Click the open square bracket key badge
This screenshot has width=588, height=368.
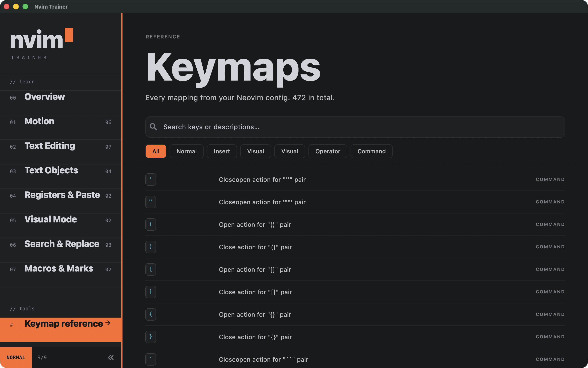click(x=151, y=269)
